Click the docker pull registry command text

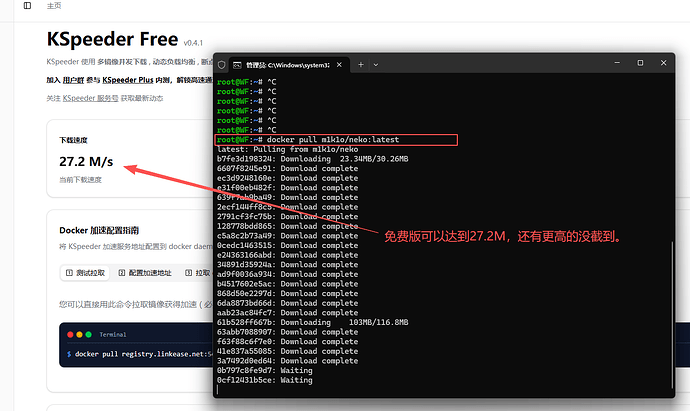pos(140,354)
